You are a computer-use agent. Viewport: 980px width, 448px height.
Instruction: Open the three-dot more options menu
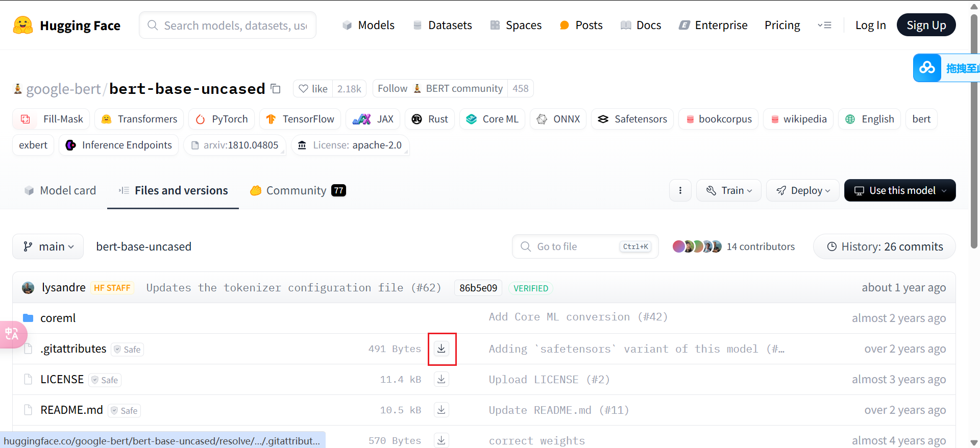[680, 190]
